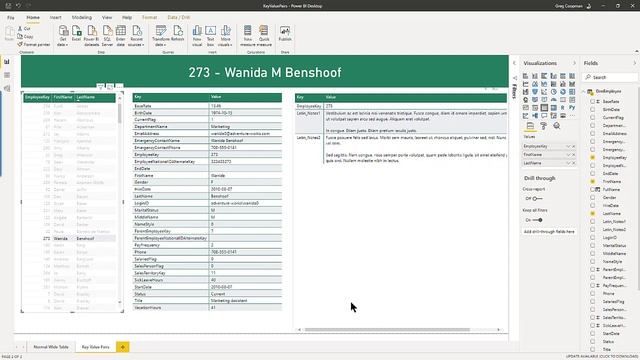Click the Publish icon
This screenshot has height=360, width=640.
285,33
